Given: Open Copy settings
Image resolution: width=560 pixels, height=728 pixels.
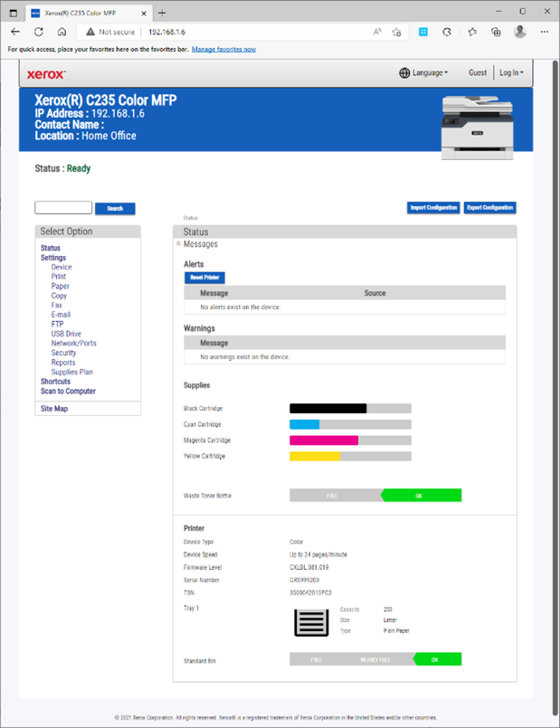Looking at the screenshot, I should coord(59,296).
